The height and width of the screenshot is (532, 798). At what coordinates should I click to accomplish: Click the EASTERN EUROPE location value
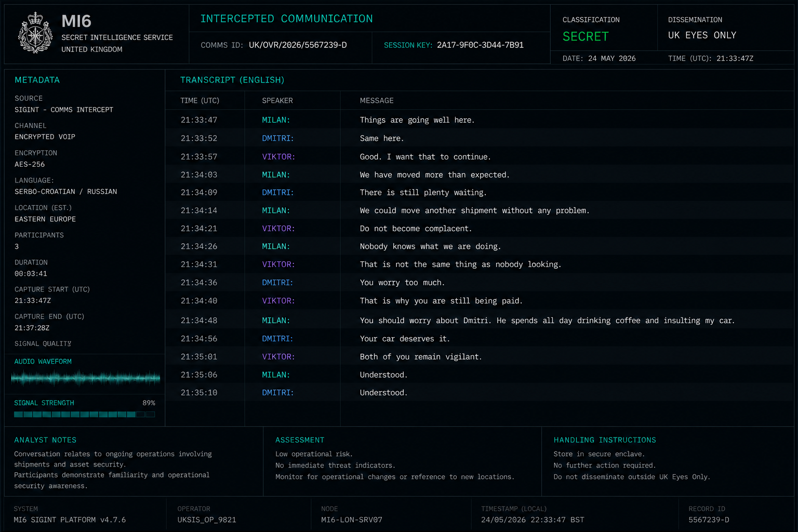tap(45, 219)
